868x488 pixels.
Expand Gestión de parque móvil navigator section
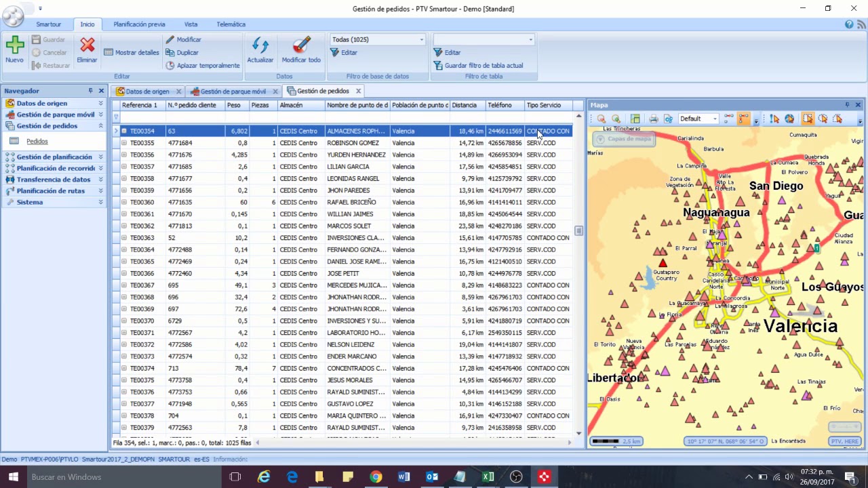[x=100, y=115]
